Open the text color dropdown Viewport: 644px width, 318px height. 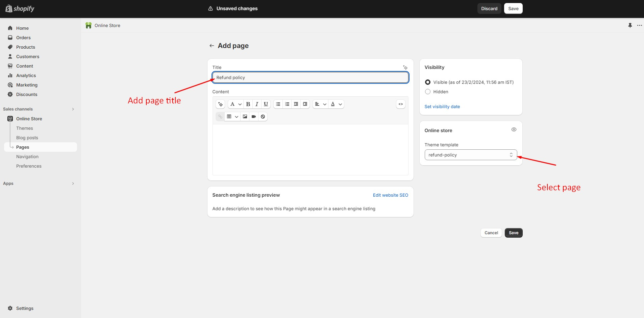pyautogui.click(x=336, y=104)
